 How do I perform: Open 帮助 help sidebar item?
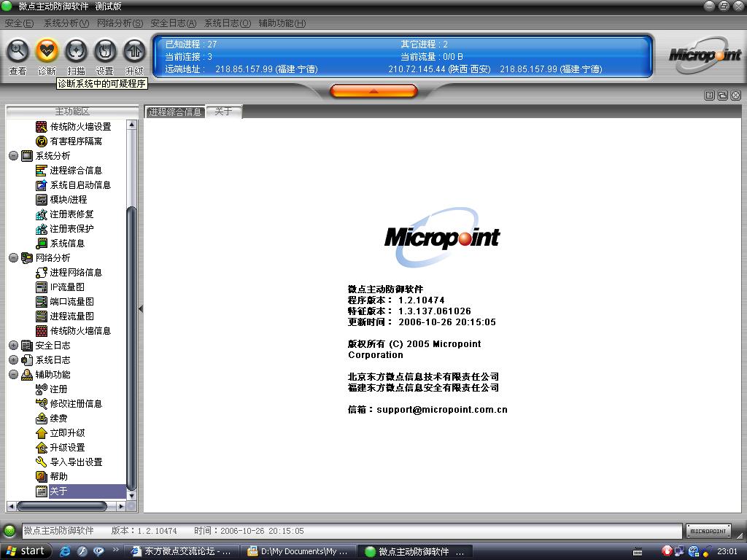point(52,477)
